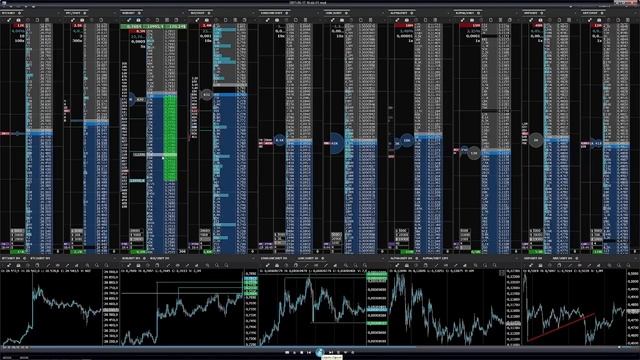Click link icon in eighth order book panel
Image resolution: width=640 pixels, height=360 pixels.
pos(462,20)
